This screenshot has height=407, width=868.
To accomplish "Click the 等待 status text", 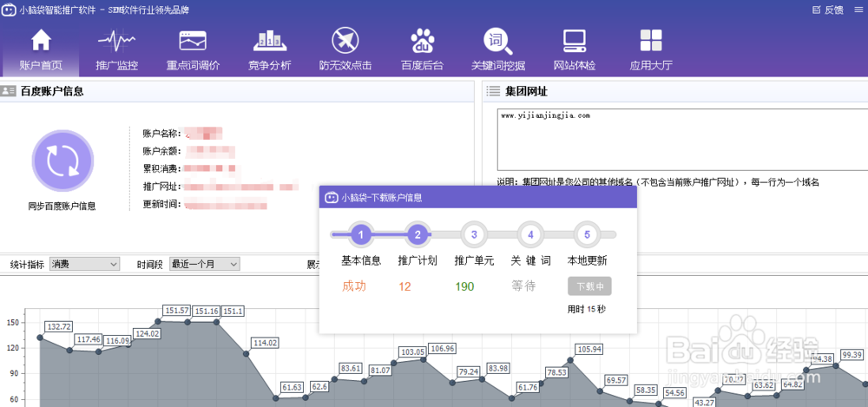I will (x=523, y=286).
